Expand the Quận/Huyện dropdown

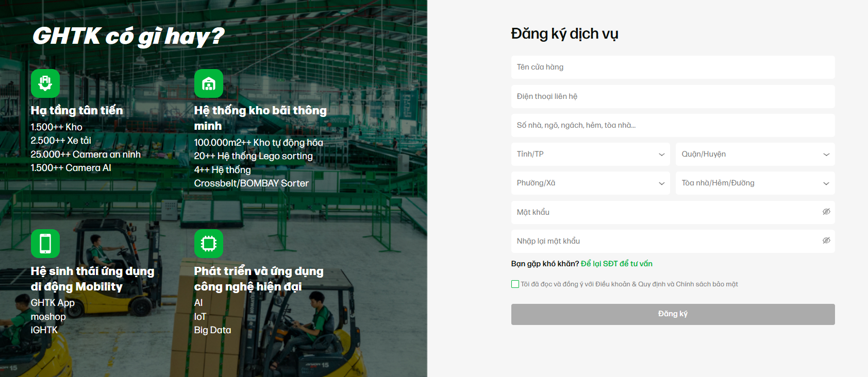[755, 154]
